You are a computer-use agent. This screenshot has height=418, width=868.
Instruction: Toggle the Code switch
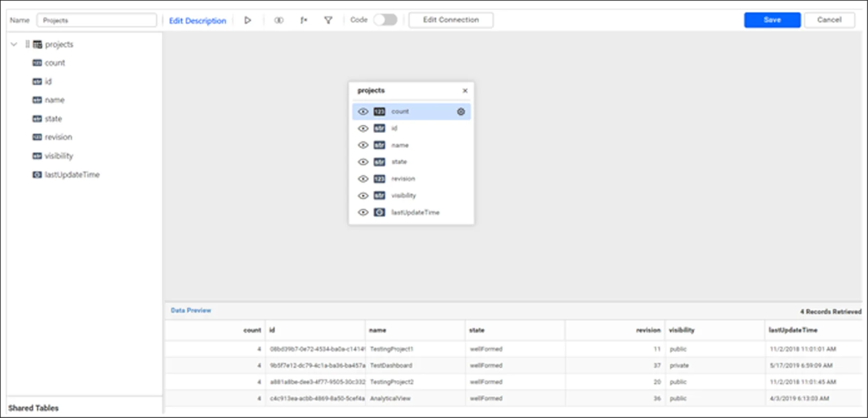click(x=385, y=20)
